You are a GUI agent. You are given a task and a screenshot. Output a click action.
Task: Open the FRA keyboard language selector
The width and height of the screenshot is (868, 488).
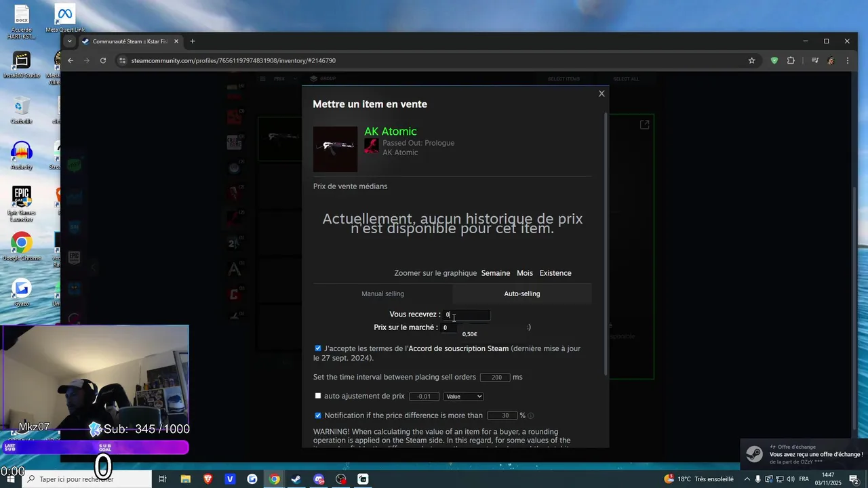(804, 479)
